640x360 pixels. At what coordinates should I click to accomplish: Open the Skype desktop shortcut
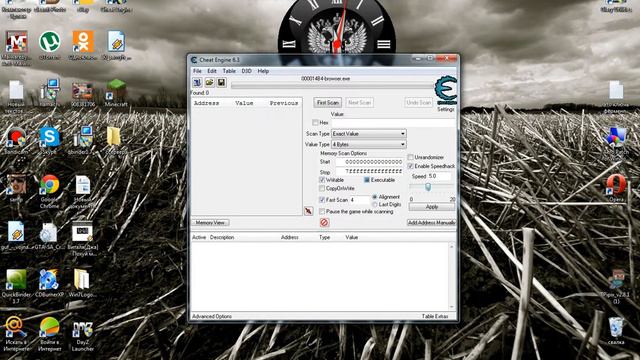click(49, 140)
